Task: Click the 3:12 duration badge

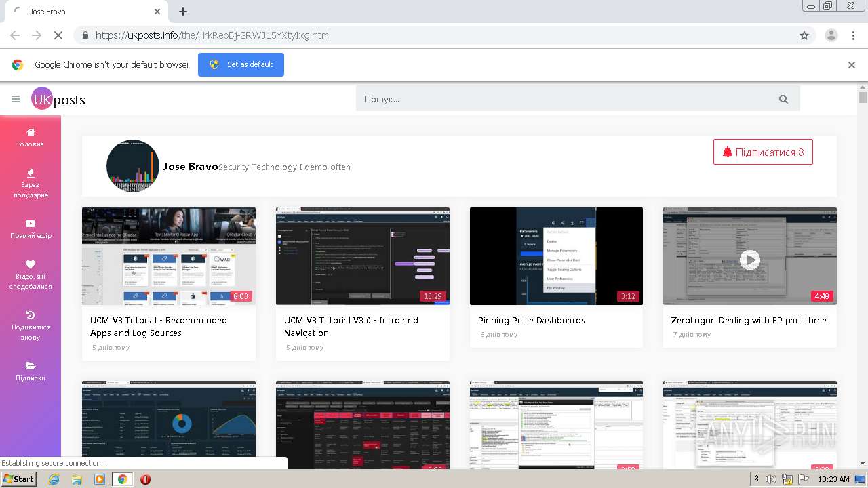Action: (628, 296)
